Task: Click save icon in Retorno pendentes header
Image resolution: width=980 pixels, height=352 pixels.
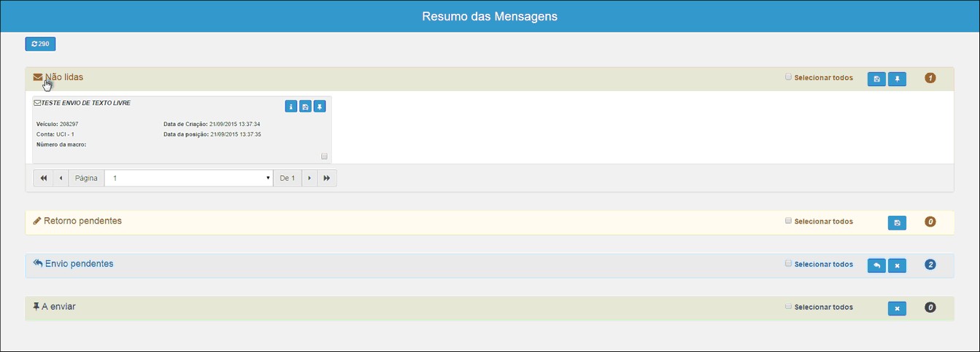Action: 897,222
